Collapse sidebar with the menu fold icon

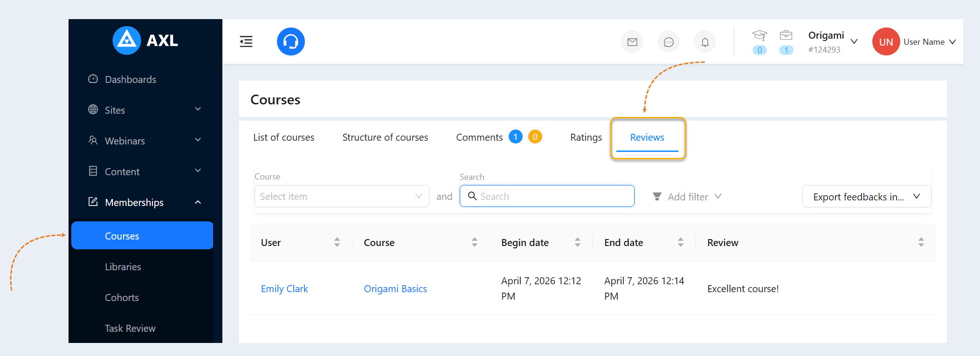246,41
